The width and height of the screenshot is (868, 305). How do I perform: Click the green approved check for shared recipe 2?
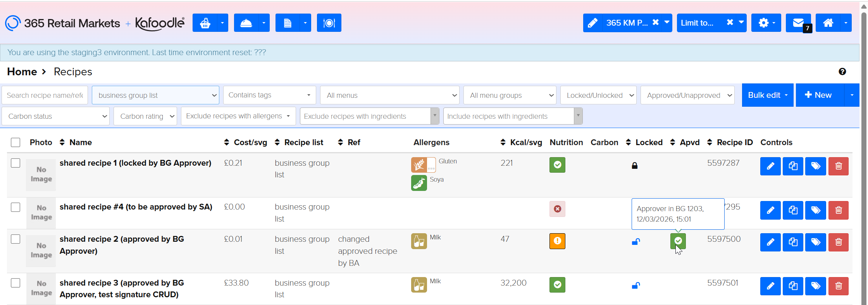click(x=678, y=241)
